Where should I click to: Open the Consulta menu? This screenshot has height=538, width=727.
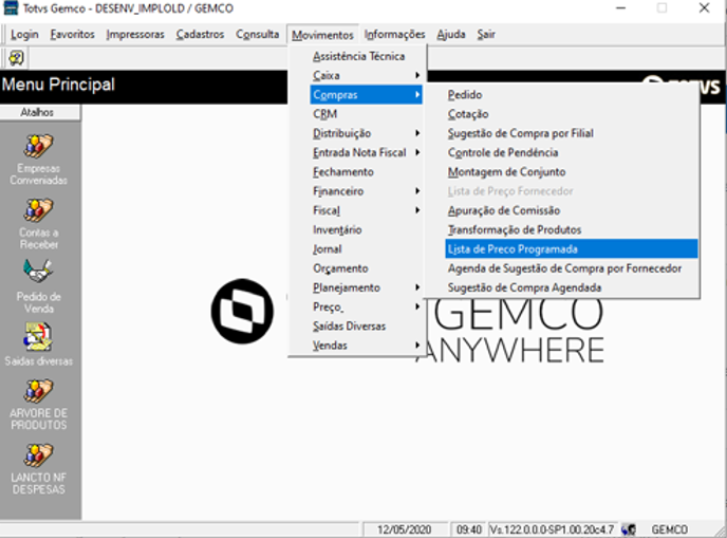257,34
